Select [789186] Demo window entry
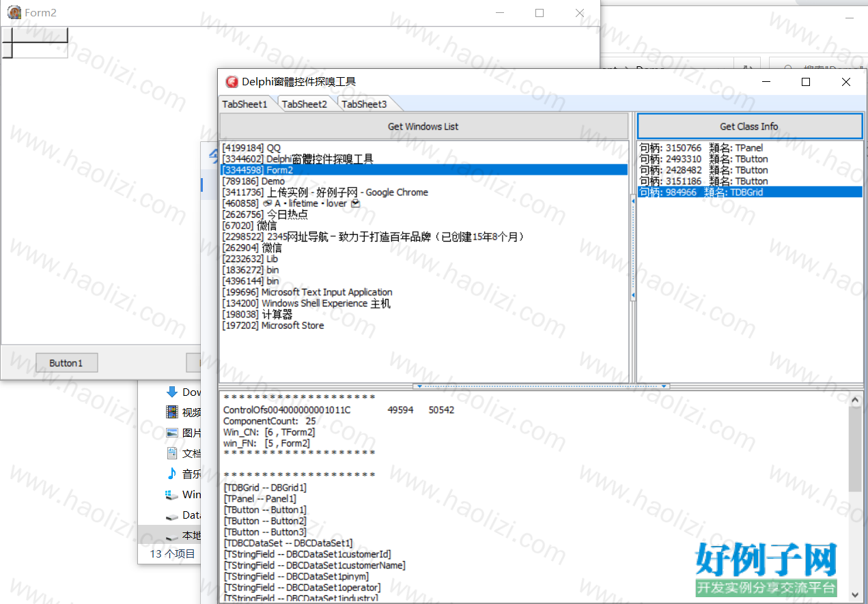 click(x=424, y=181)
